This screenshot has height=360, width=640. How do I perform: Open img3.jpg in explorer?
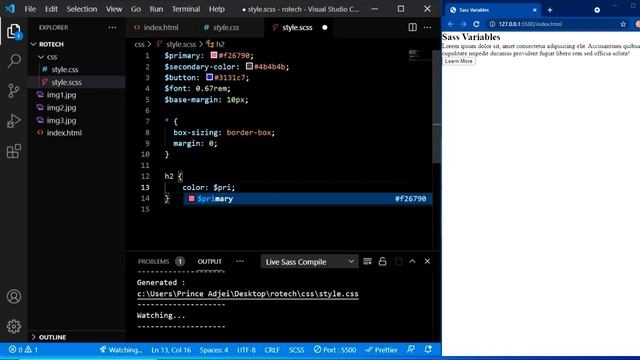pyautogui.click(x=61, y=120)
